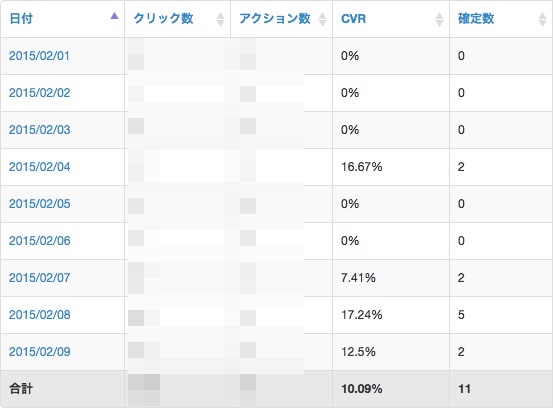Sort by クリック数 column header label

pyautogui.click(x=163, y=18)
